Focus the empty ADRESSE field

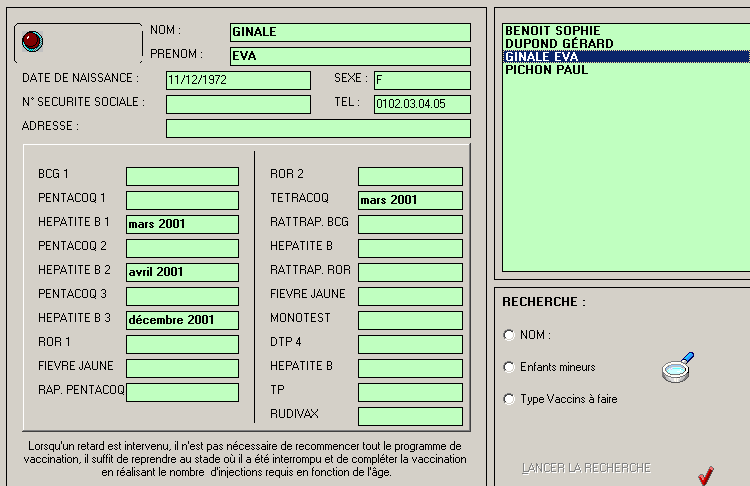pos(318,128)
